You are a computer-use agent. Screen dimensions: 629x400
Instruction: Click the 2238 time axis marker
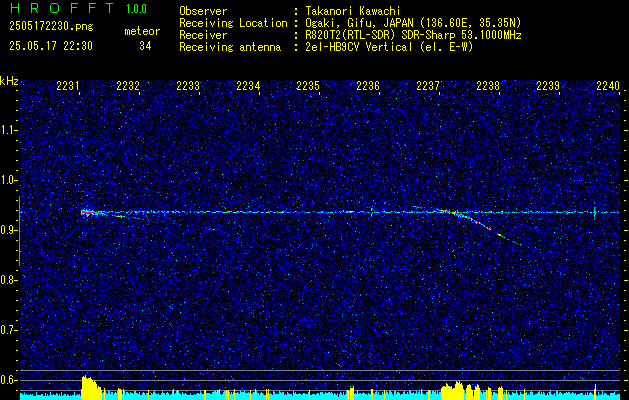(488, 85)
